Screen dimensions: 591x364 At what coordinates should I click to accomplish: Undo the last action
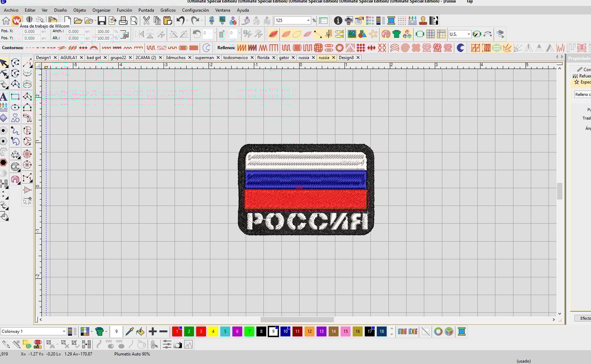click(180, 20)
